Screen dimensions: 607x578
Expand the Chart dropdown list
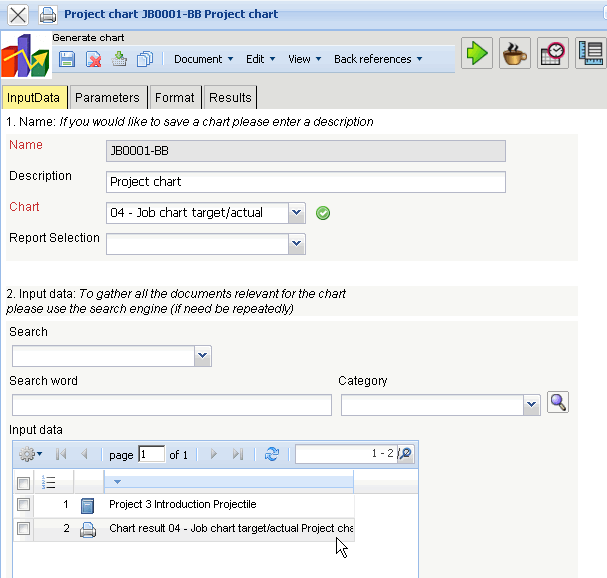[296, 213]
